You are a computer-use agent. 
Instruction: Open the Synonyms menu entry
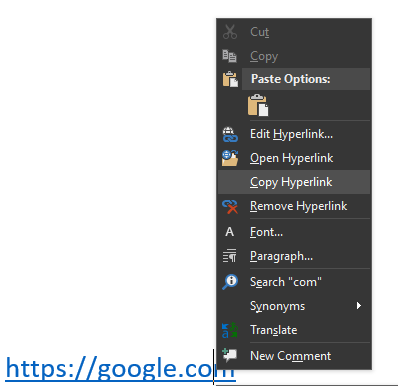pos(294,306)
